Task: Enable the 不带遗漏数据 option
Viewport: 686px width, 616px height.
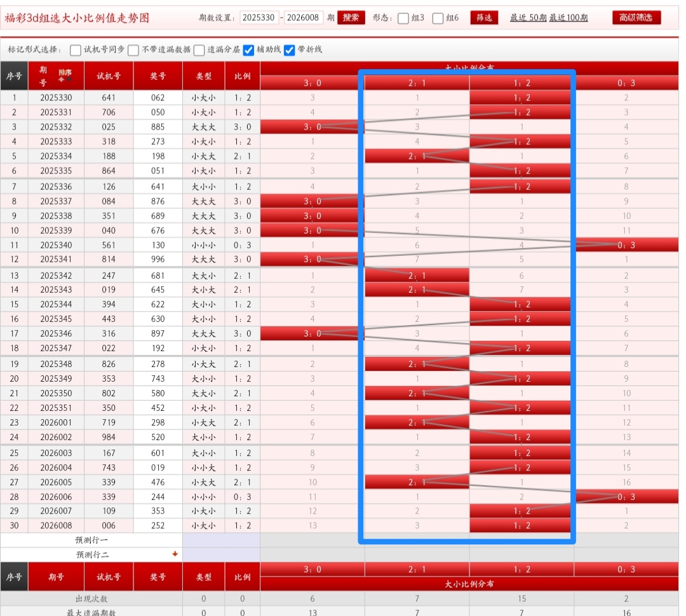Action: 133,50
